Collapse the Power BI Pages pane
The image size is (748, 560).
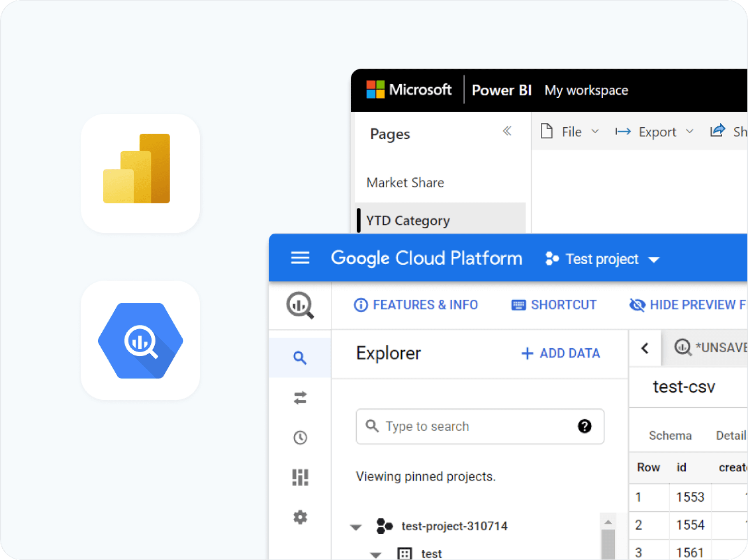click(507, 131)
